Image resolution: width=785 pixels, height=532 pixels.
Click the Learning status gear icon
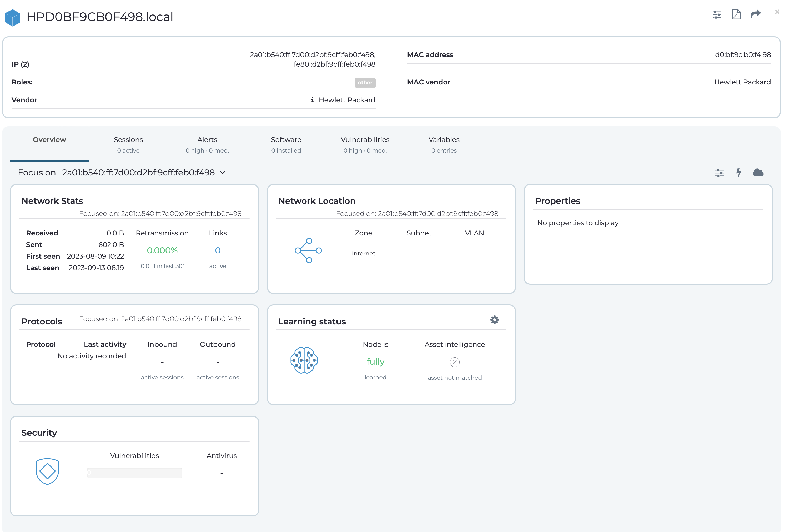pyautogui.click(x=495, y=320)
